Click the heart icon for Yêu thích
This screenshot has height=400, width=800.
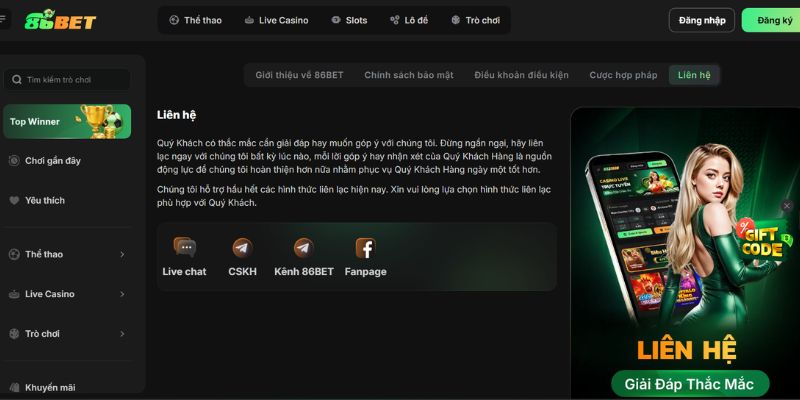(x=14, y=201)
